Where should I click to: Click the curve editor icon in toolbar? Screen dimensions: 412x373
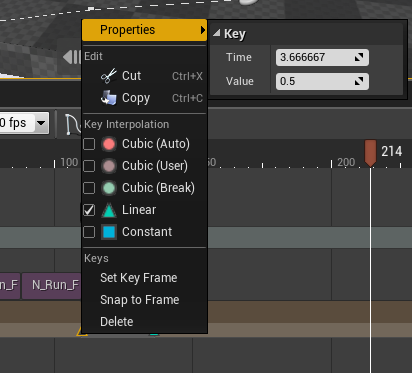pos(73,124)
